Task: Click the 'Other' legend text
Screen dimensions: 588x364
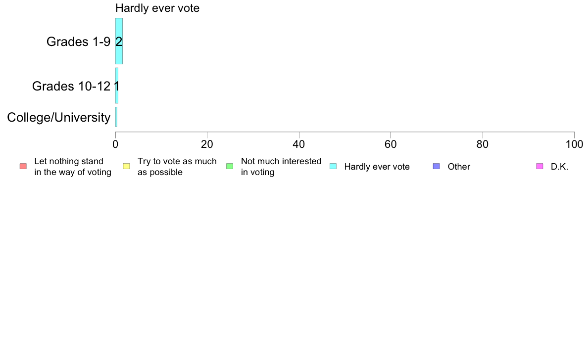Action: click(x=459, y=167)
